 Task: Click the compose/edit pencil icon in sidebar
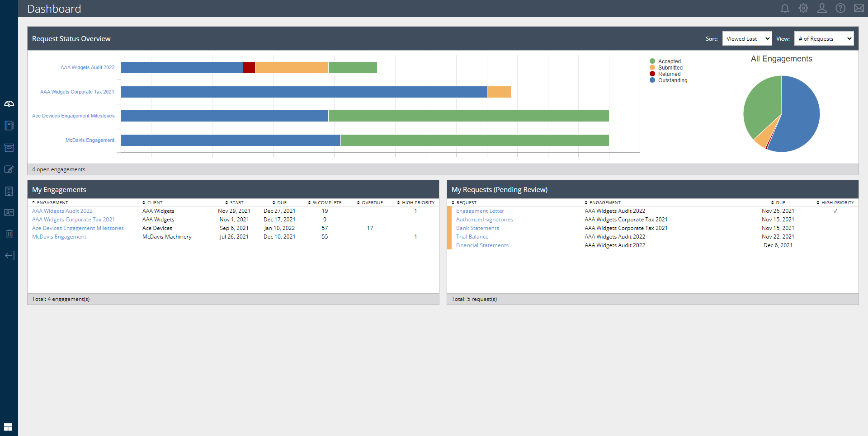click(x=9, y=169)
